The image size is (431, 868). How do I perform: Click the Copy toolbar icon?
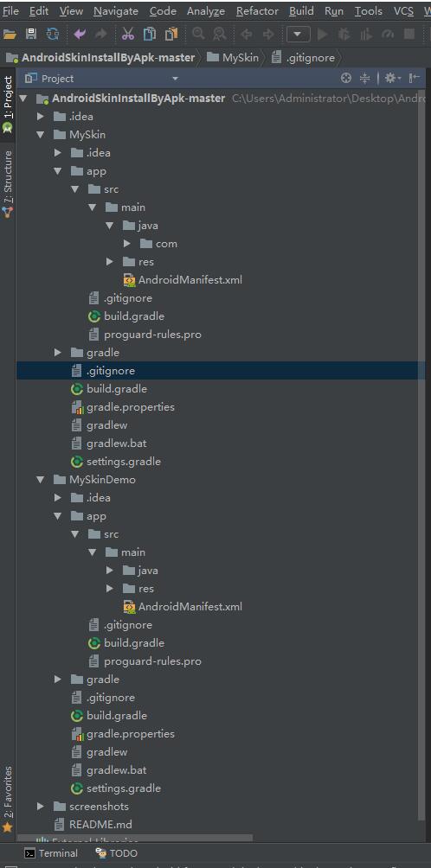(150, 35)
